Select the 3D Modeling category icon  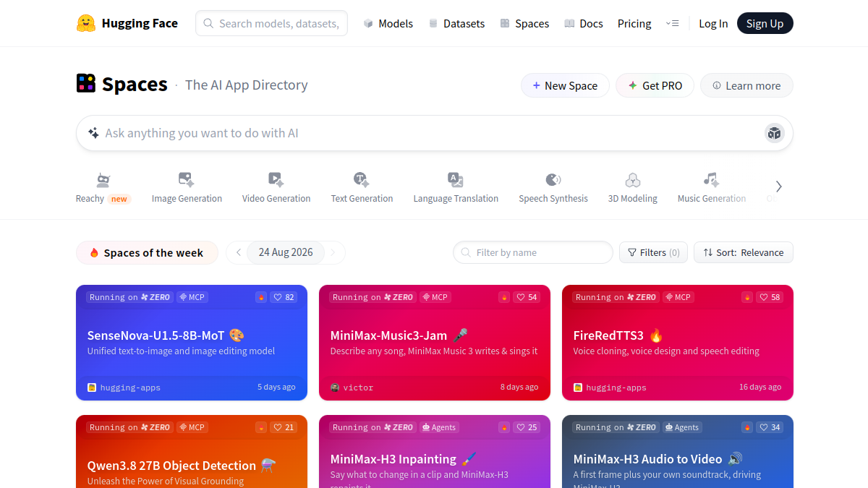633,180
